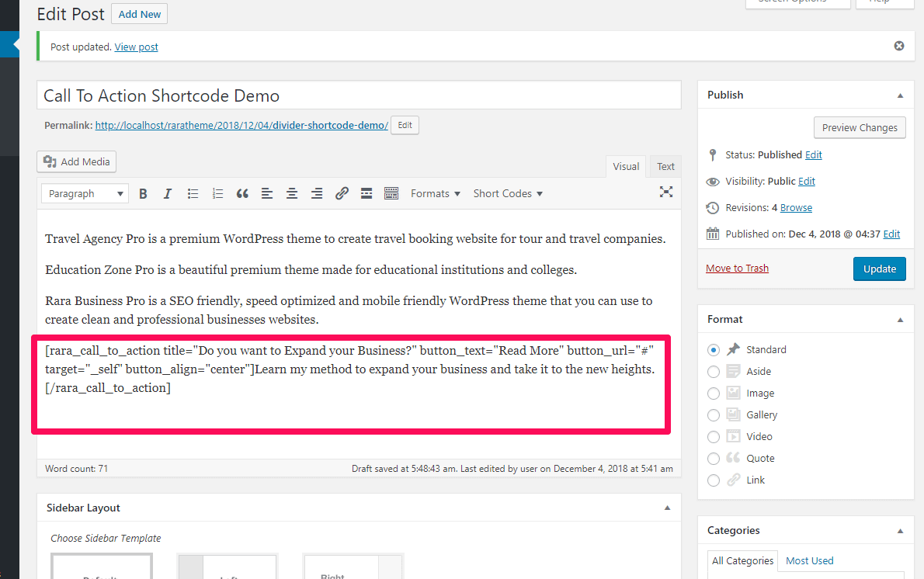Viewport: 924px width, 579px height.
Task: Collapse the Publish panel
Action: pos(900,95)
